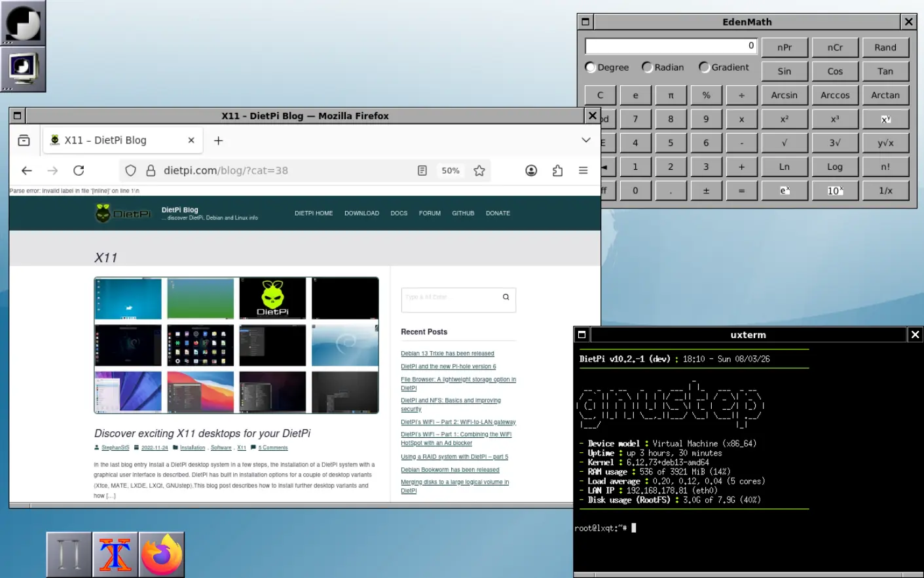
Task: Launch Firefox from the dock
Action: [x=162, y=554]
